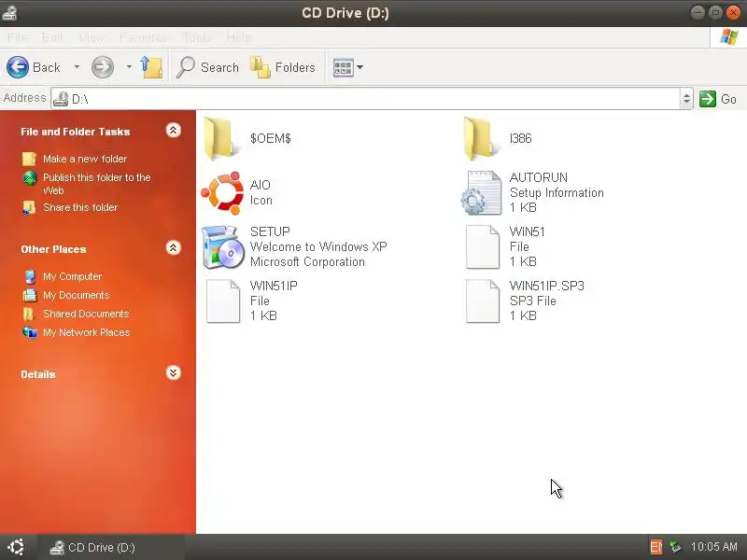747x560 pixels.
Task: Select the I386 folder icon
Action: coord(480,138)
